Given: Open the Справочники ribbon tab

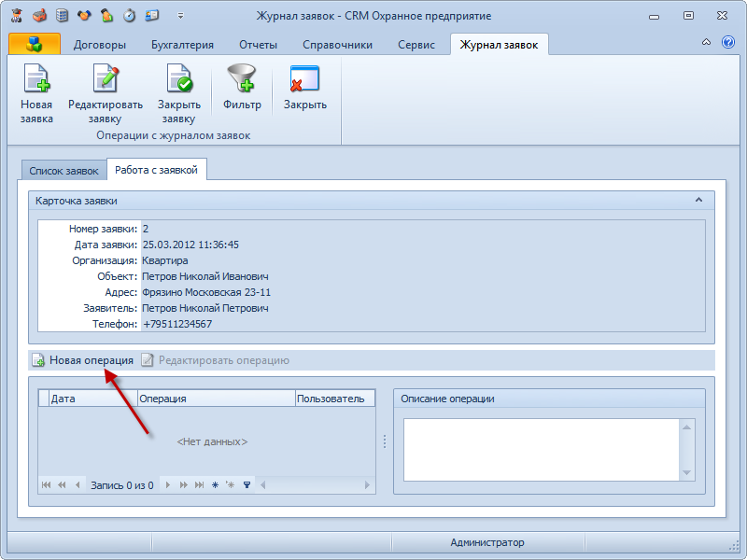Looking at the screenshot, I should pyautogui.click(x=337, y=45).
